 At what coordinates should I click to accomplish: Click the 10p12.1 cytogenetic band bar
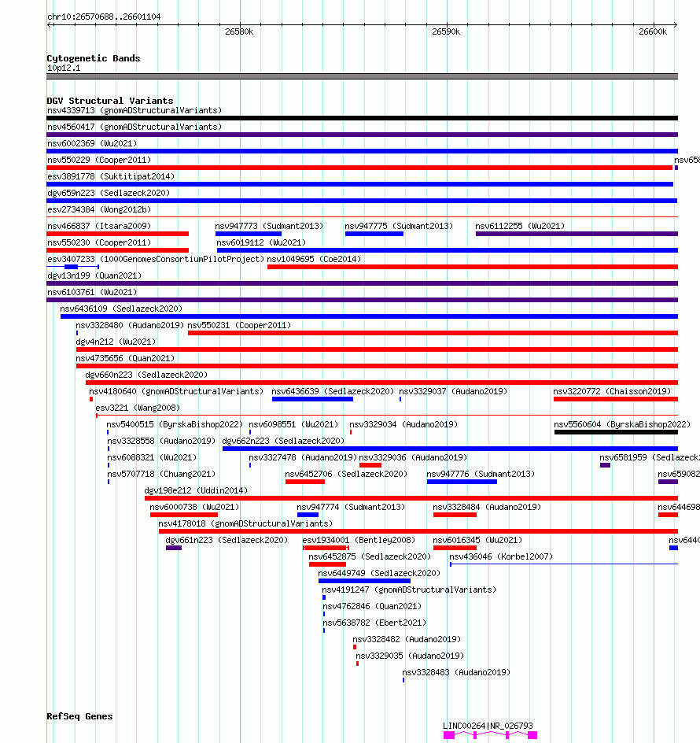363,78
